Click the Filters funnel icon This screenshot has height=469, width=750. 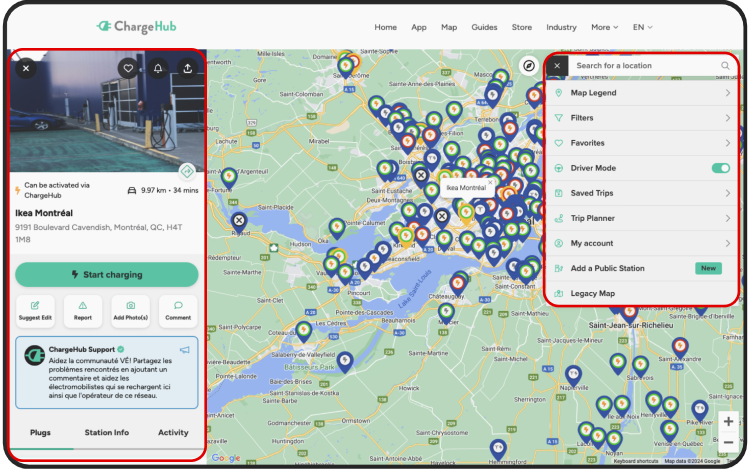pos(558,118)
